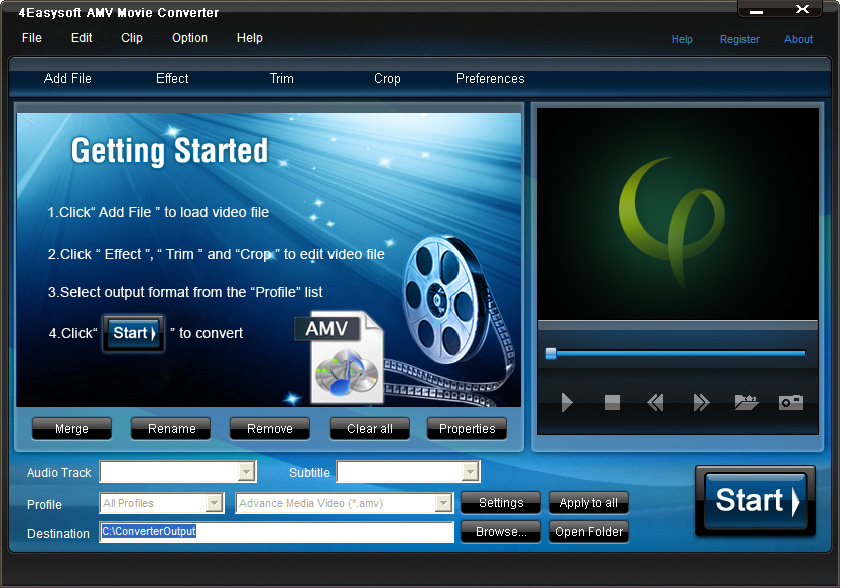Open the Advance Media Video profile dropdown
This screenshot has width=841, height=588.
click(x=443, y=503)
